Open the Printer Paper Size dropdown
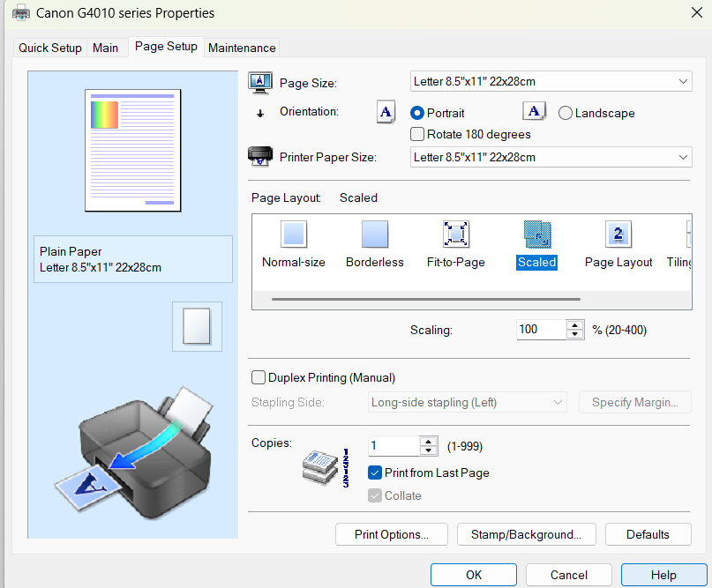712x588 pixels. pos(551,157)
